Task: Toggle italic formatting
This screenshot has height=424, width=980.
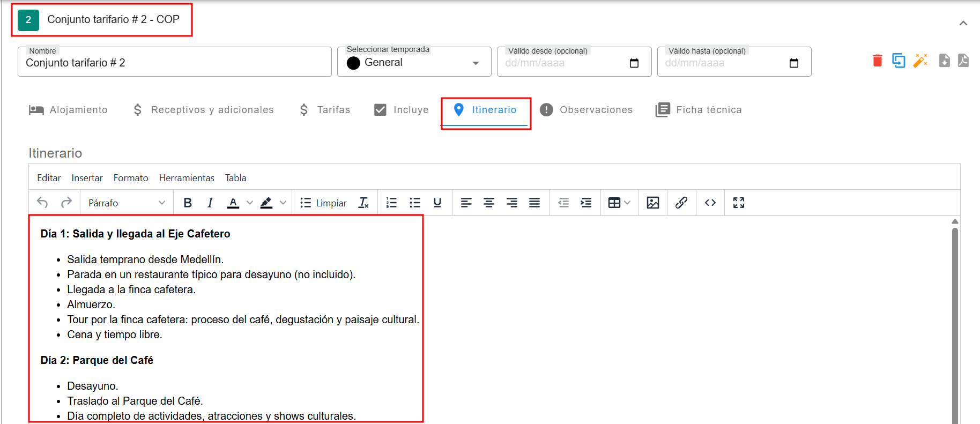Action: (x=210, y=203)
